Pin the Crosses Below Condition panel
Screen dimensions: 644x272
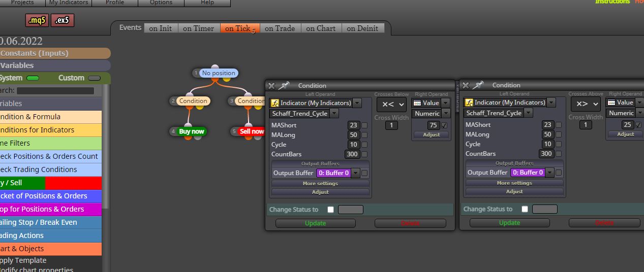click(x=284, y=86)
